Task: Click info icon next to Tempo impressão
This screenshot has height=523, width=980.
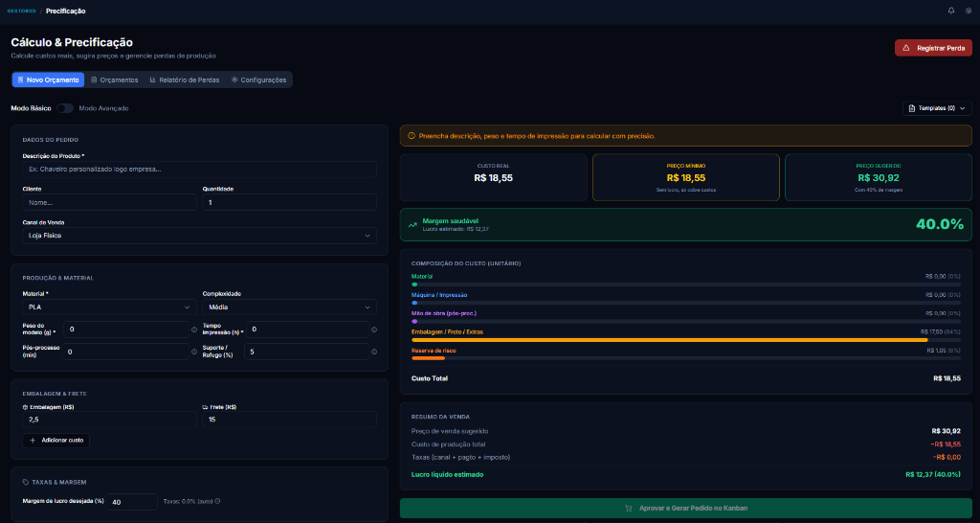Action: pyautogui.click(x=374, y=330)
